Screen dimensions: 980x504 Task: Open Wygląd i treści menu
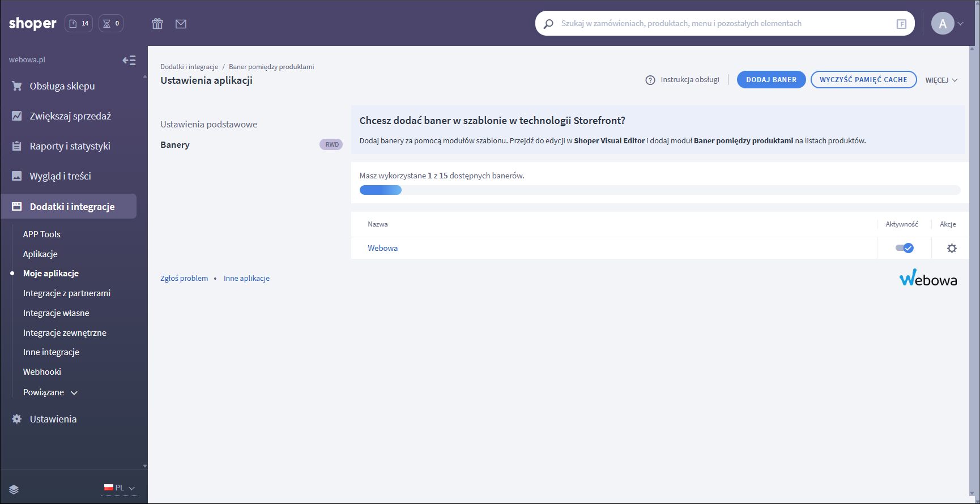(60, 176)
